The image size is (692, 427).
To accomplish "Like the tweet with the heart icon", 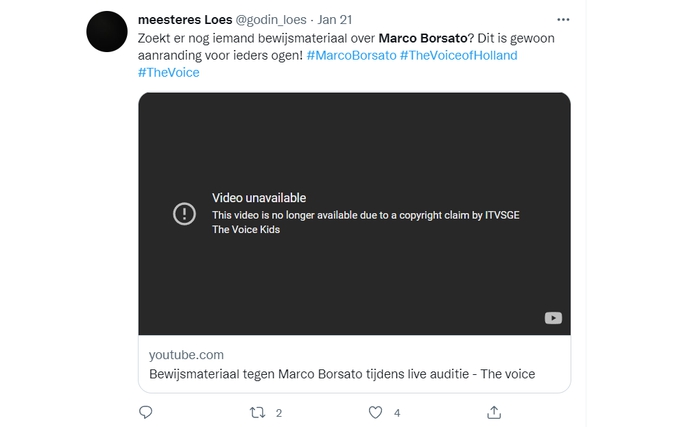I will [375, 412].
